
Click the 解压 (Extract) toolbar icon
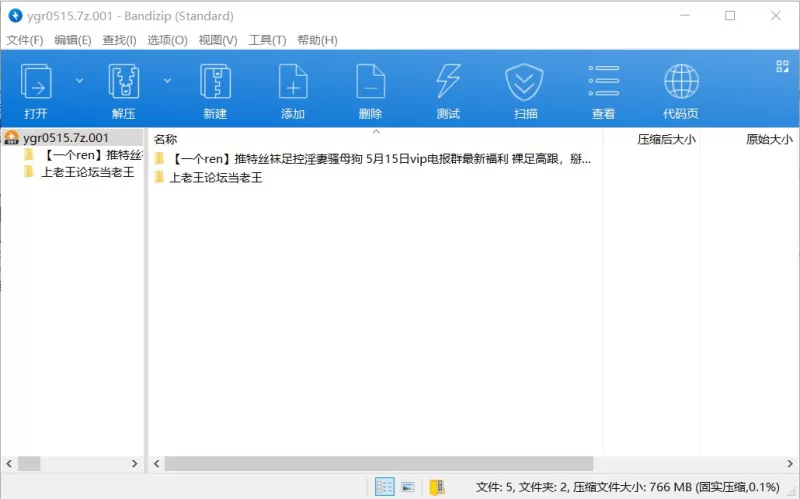[123, 90]
